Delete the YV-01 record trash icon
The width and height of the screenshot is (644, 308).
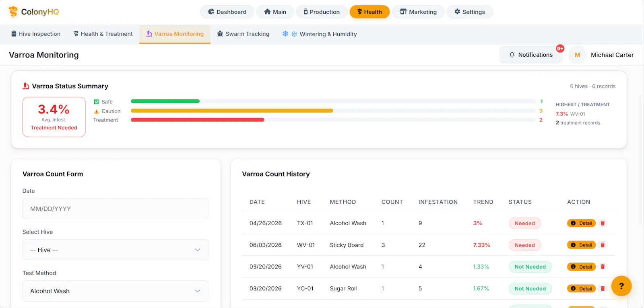click(603, 267)
